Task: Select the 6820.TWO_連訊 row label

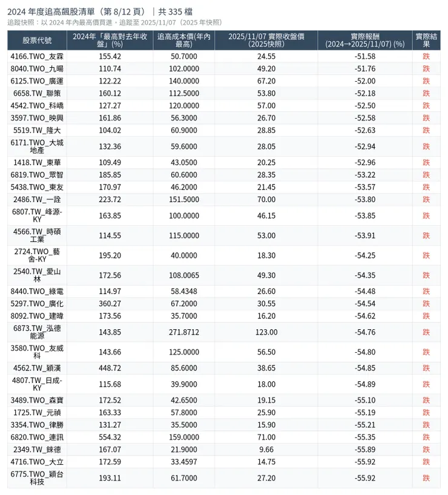Action: (x=37, y=437)
